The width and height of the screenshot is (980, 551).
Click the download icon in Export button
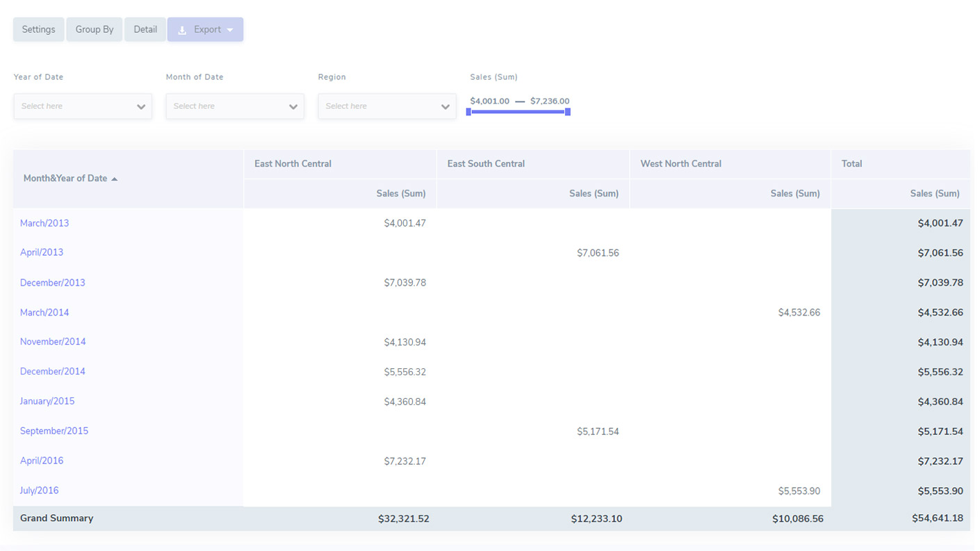coord(182,30)
